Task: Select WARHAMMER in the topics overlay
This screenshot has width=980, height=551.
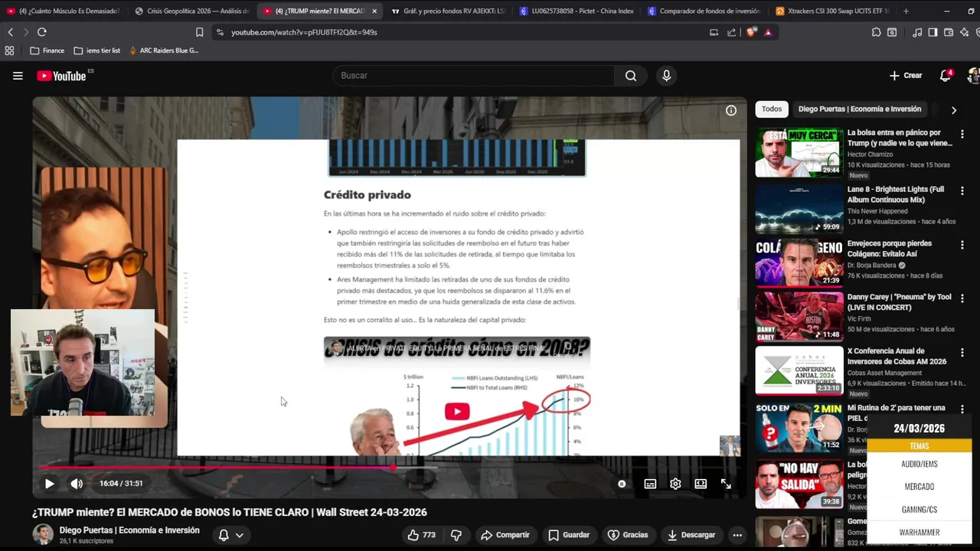Action: 919,532
